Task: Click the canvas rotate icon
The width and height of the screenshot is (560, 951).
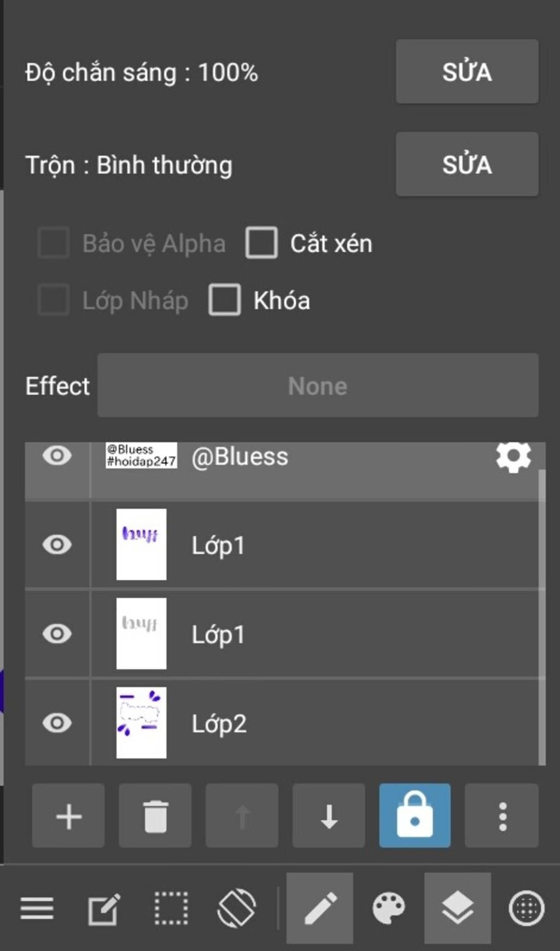Action: click(x=237, y=908)
